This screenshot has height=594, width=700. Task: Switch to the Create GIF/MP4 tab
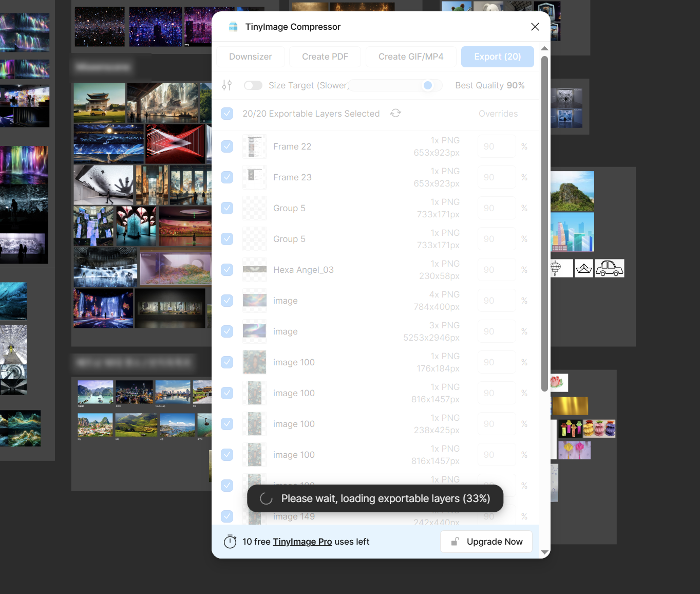pyautogui.click(x=411, y=57)
